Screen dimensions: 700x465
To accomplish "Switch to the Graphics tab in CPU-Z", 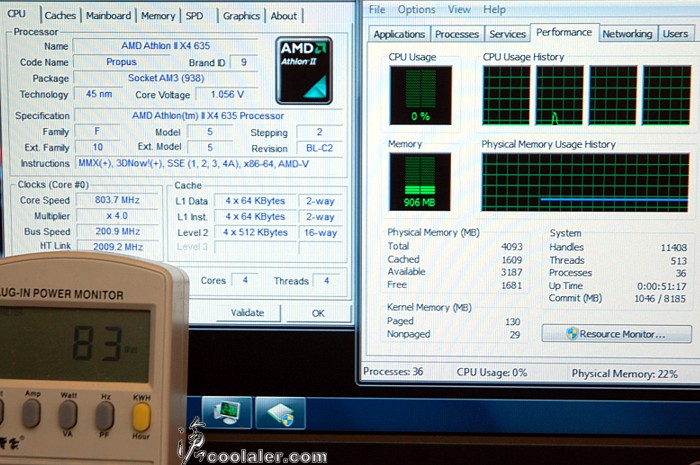I will 242,16.
